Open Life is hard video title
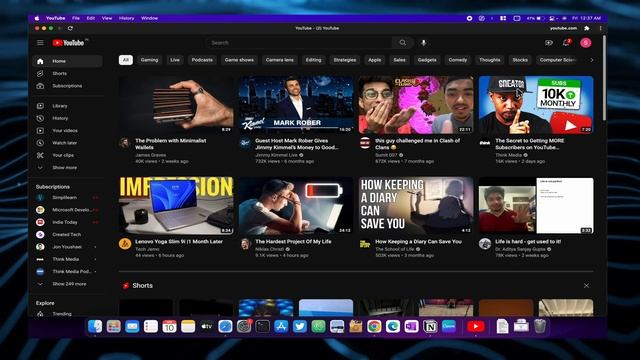640x360 pixels. [528, 242]
